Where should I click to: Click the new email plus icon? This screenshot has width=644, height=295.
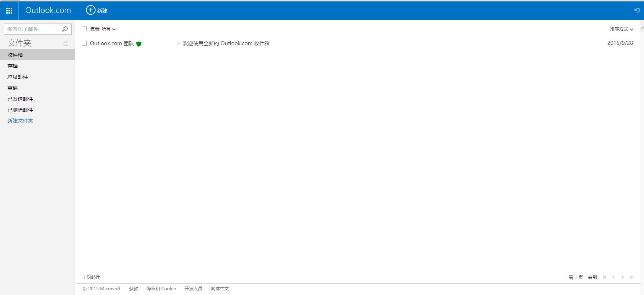[90, 10]
